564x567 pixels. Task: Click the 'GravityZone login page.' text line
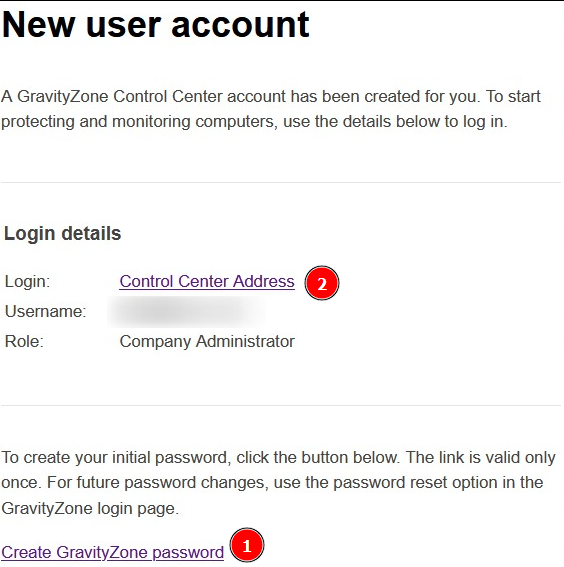[x=90, y=508]
